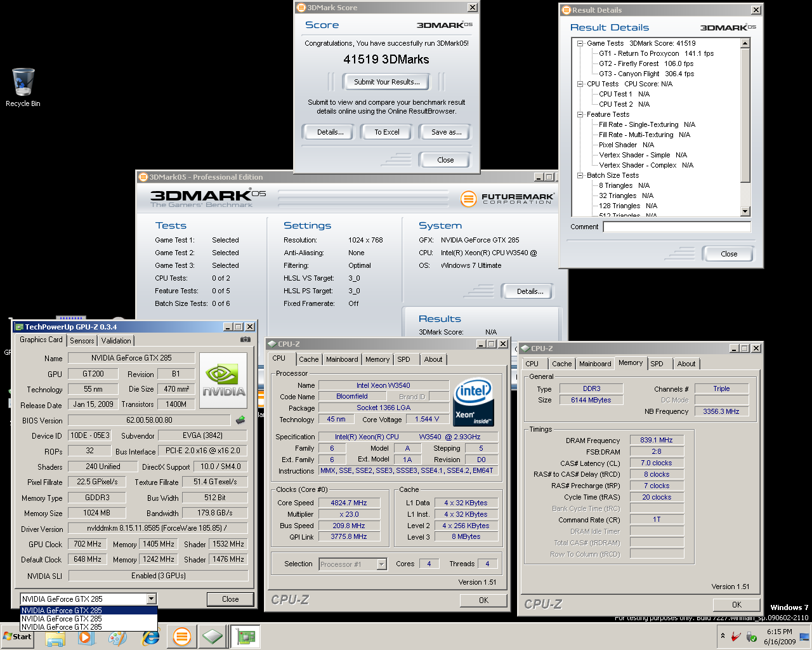Viewport: 812px width, 650px height.
Task: Switch to CPU-Z chip taskbar icon
Action: coord(213,637)
